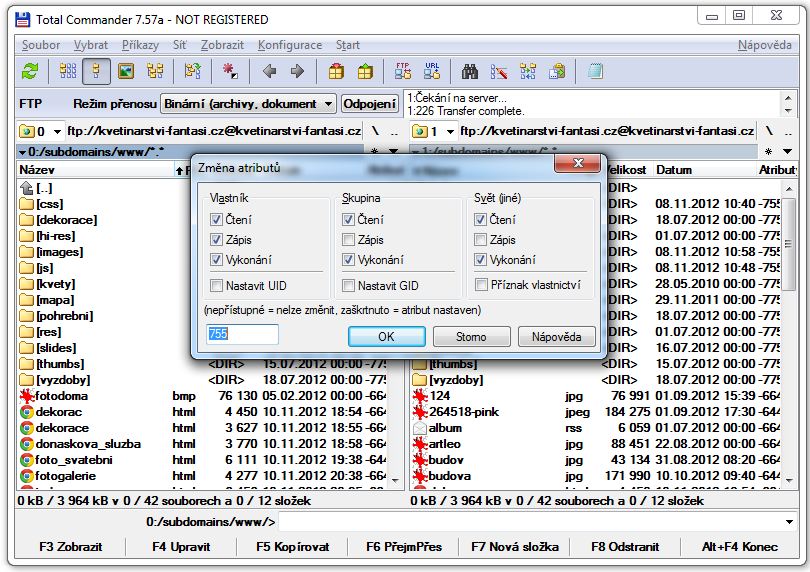The height and width of the screenshot is (572, 810).
Task: Click the Odpojení disconnect button
Action: [370, 104]
